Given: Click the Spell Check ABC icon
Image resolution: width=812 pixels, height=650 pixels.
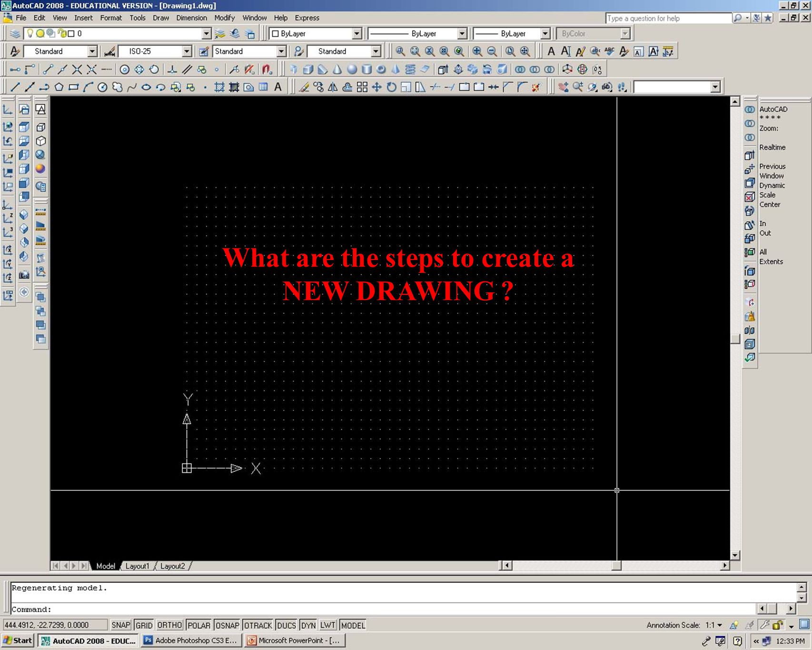Looking at the screenshot, I should [609, 51].
